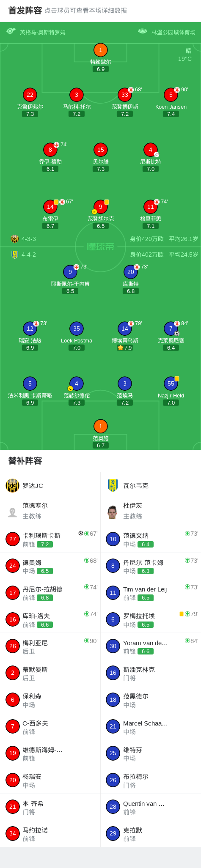The image size is (201, 868).
Task: Open 博埃蒂乌斯 number 14 star player icon
Action: [x=125, y=329]
